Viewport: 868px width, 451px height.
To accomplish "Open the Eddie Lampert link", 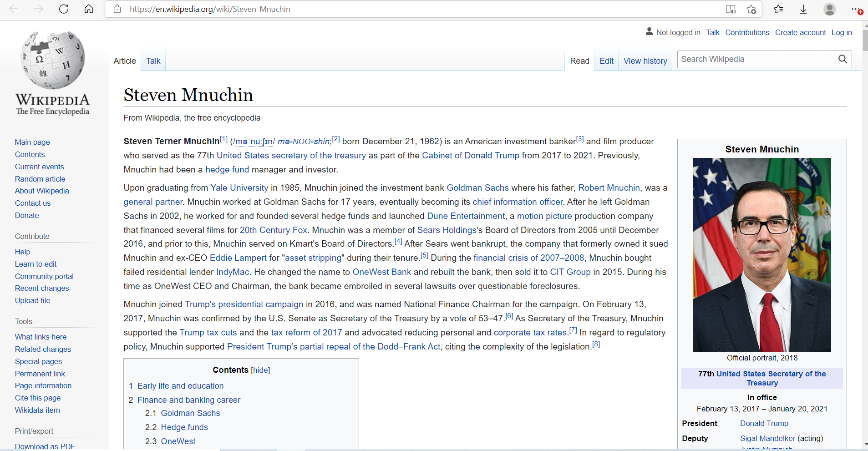I will pyautogui.click(x=238, y=258).
